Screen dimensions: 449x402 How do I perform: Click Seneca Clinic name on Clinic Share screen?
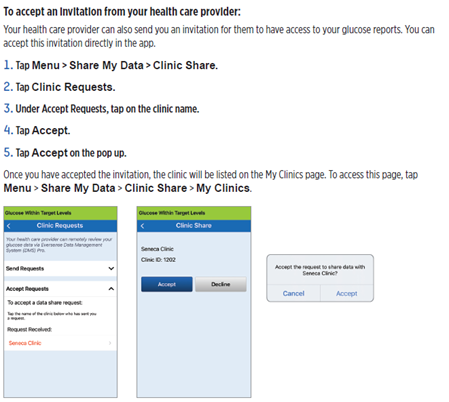point(157,249)
